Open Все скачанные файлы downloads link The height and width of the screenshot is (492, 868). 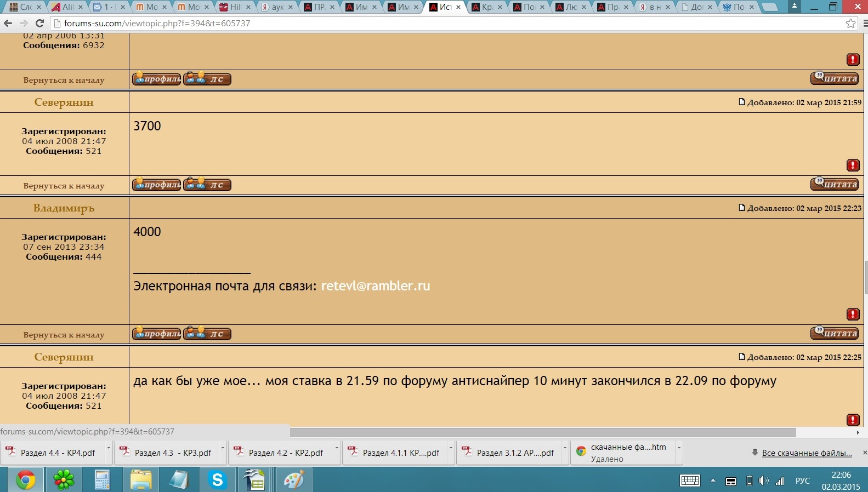point(807,453)
